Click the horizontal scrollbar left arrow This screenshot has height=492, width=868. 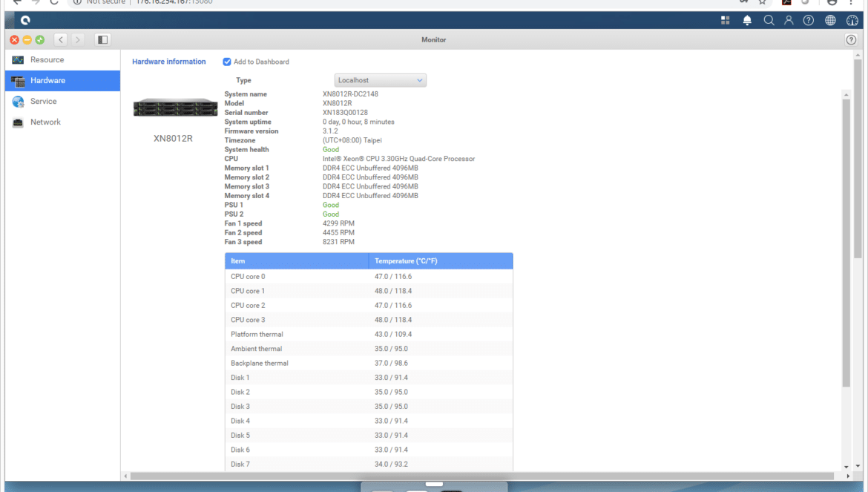point(125,476)
